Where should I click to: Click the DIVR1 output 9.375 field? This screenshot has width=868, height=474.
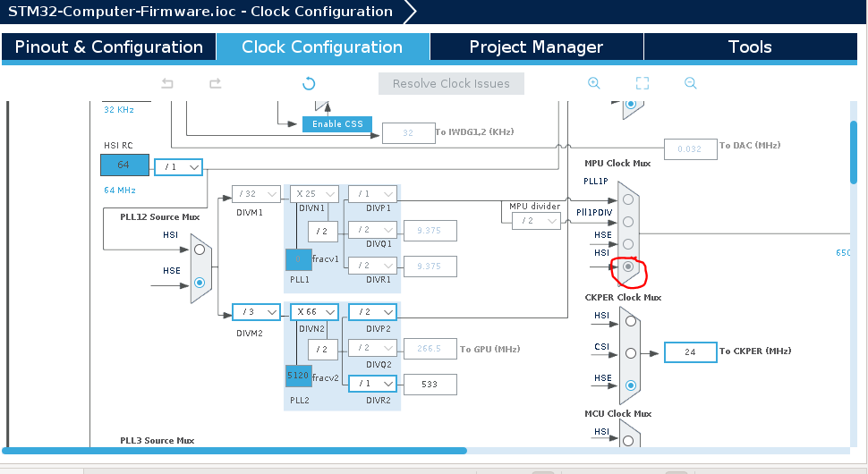click(430, 266)
